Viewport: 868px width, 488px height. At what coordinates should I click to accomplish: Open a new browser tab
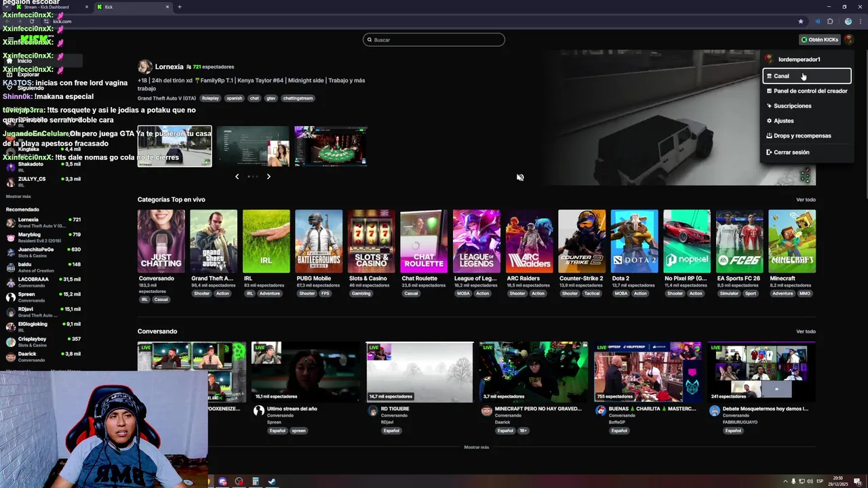(179, 7)
